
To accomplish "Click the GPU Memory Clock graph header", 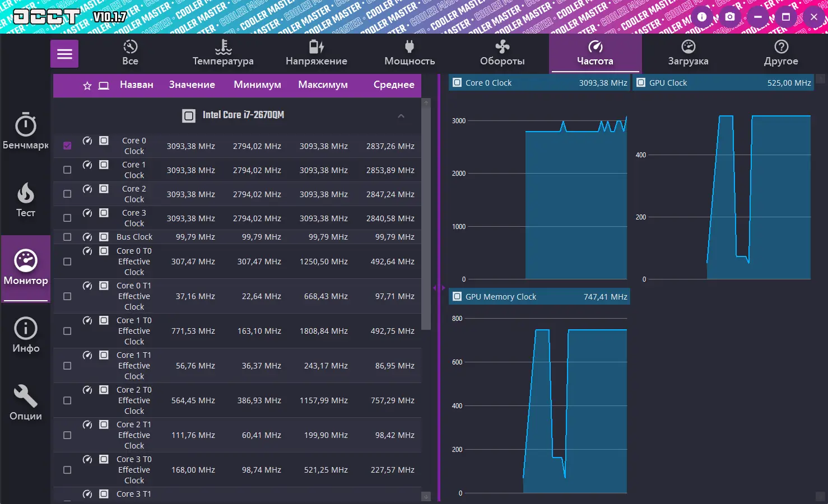I will pyautogui.click(x=539, y=297).
